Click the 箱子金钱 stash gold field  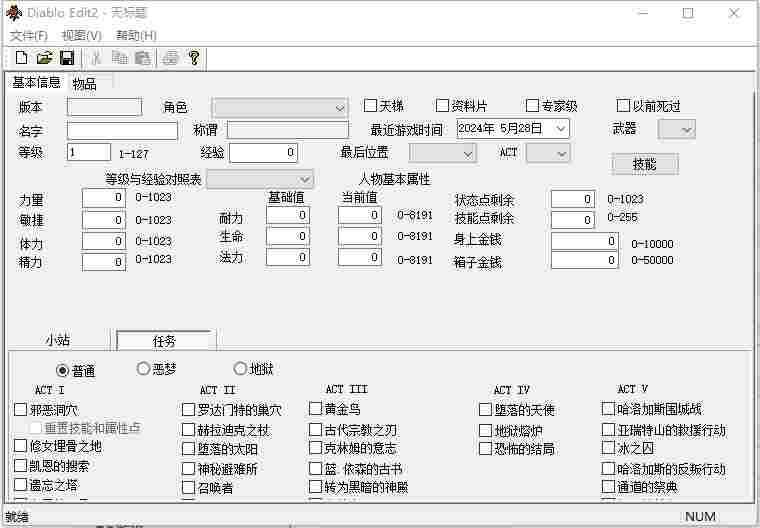click(x=585, y=260)
